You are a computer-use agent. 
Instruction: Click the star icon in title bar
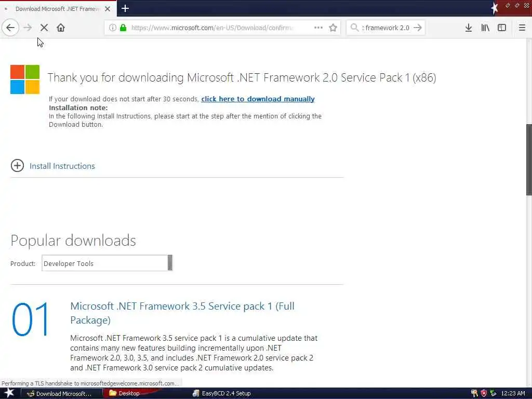pos(495,8)
